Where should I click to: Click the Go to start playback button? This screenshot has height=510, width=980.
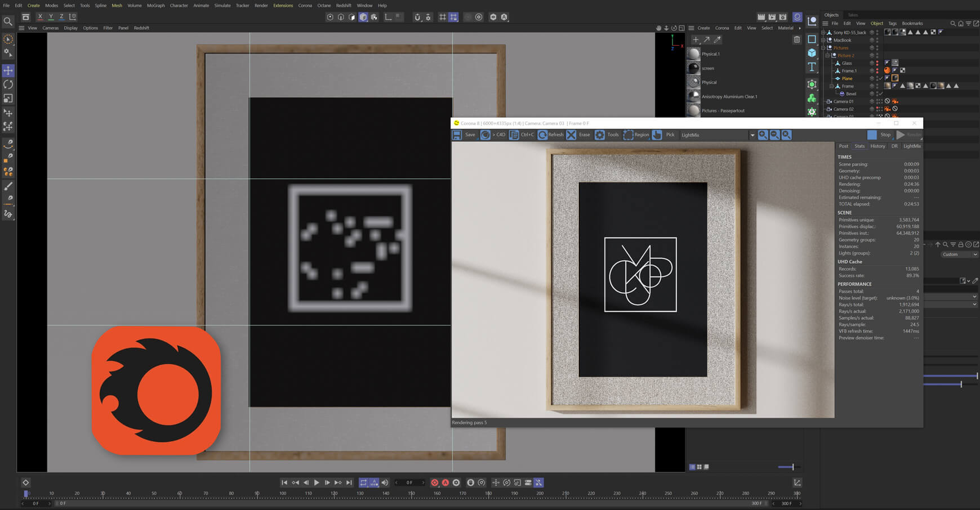(284, 482)
